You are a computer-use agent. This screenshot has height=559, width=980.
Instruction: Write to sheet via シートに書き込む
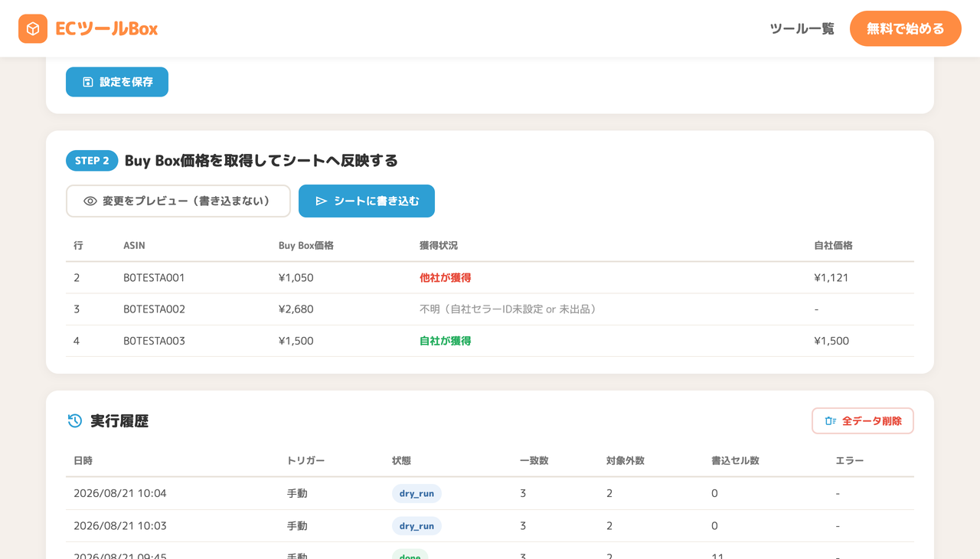pos(367,201)
